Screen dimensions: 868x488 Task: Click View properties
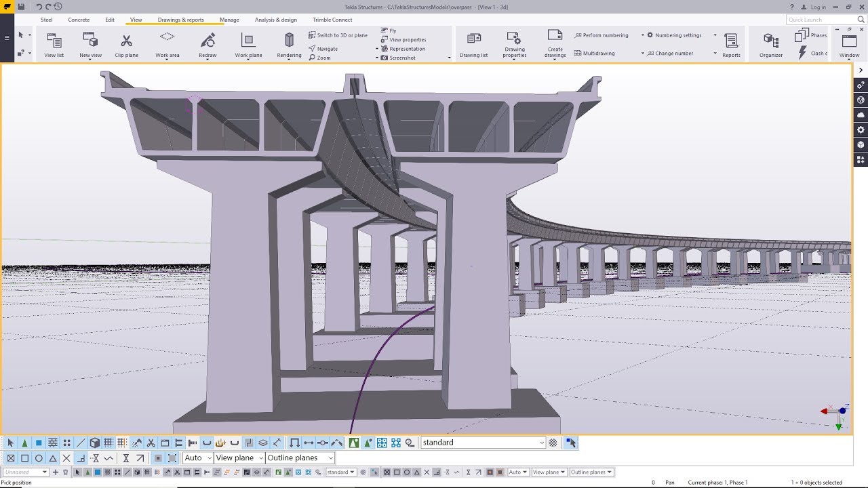(403, 40)
